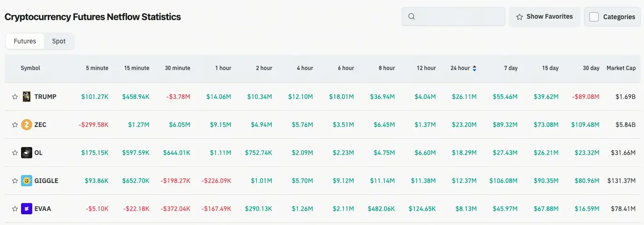The width and height of the screenshot is (644, 225).
Task: Select GIGGLE 24 hour value $12.37M
Action: [464, 181]
